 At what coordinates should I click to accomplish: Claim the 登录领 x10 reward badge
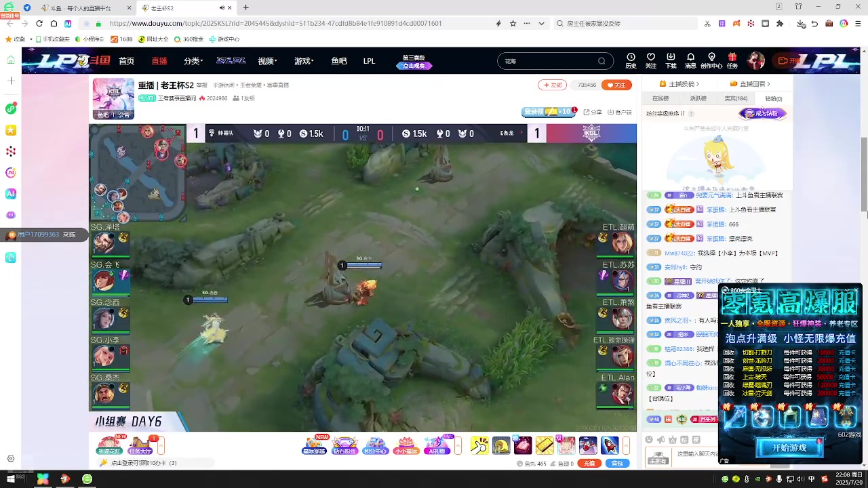click(x=549, y=112)
